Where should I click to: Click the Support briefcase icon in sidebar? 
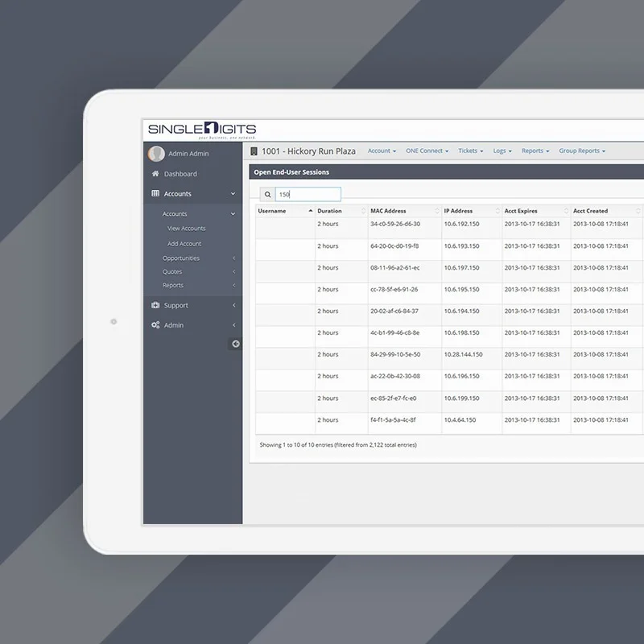tap(155, 306)
